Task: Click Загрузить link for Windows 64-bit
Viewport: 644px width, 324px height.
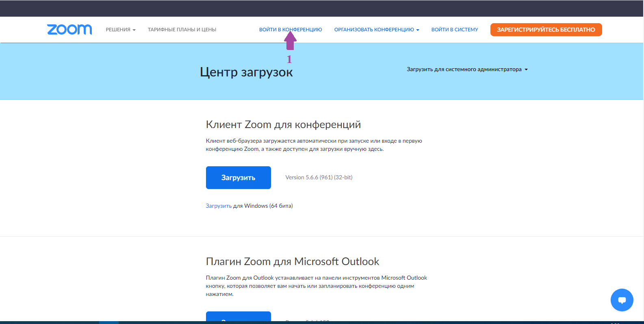Action: coord(219,206)
